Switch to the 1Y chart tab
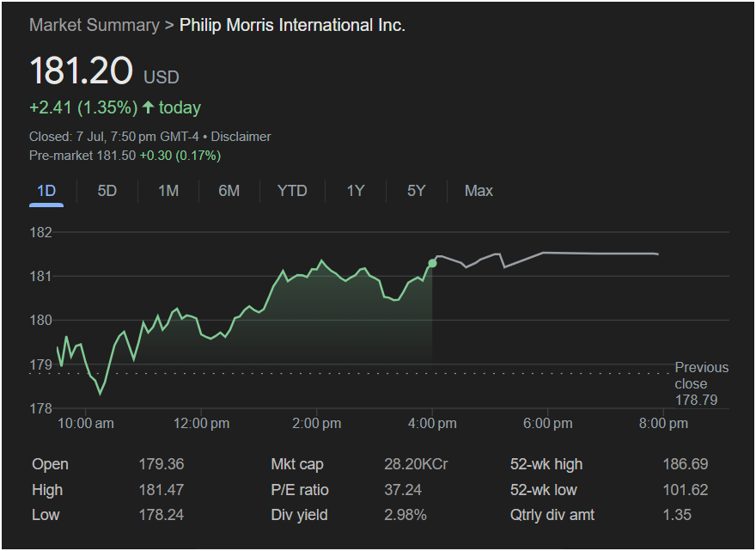Image resolution: width=756 pixels, height=551 pixels. (x=356, y=191)
